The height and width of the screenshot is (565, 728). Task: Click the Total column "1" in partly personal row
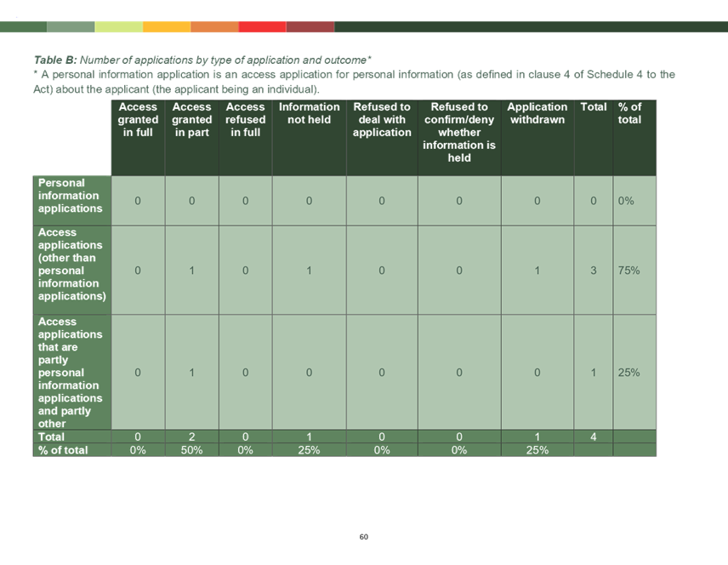tap(594, 372)
